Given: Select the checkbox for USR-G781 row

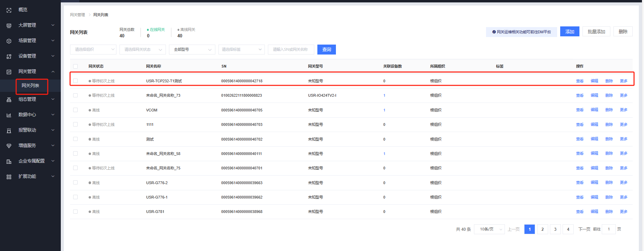Looking at the screenshot, I should pyautogui.click(x=75, y=212).
